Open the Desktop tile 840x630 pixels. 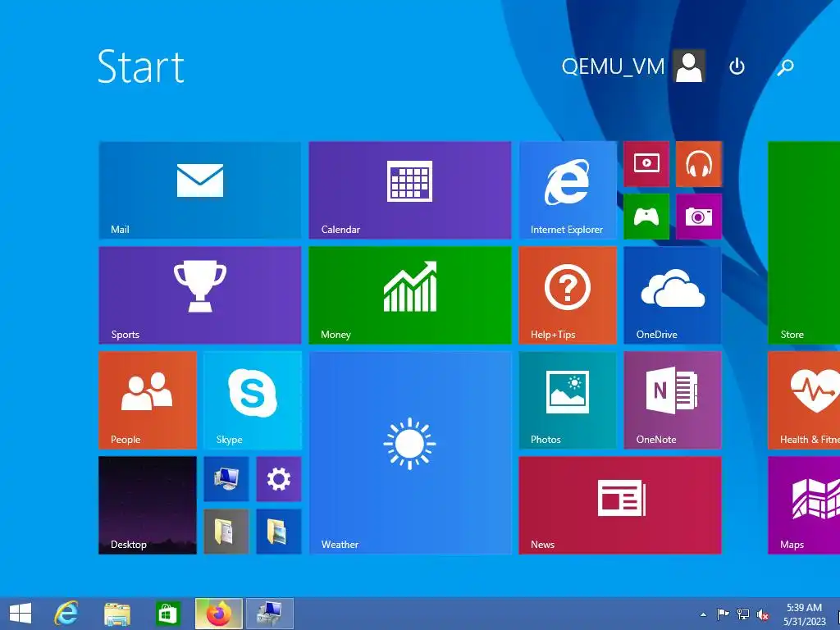coord(148,505)
